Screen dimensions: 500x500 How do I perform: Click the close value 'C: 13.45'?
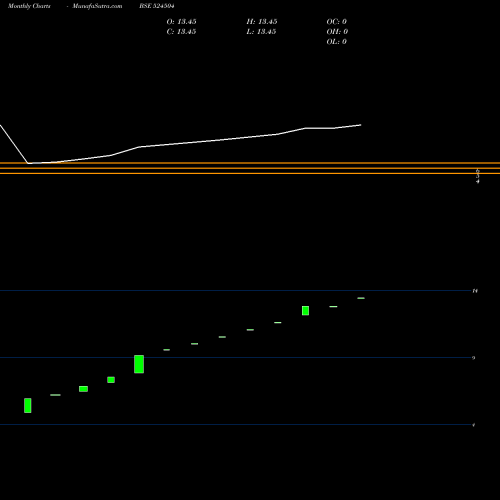[x=181, y=32]
